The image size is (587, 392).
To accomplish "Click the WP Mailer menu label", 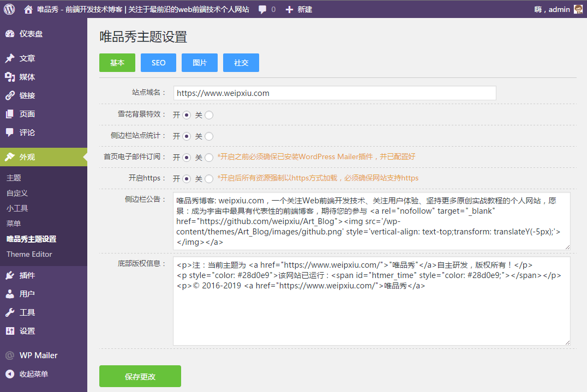I will (39, 355).
